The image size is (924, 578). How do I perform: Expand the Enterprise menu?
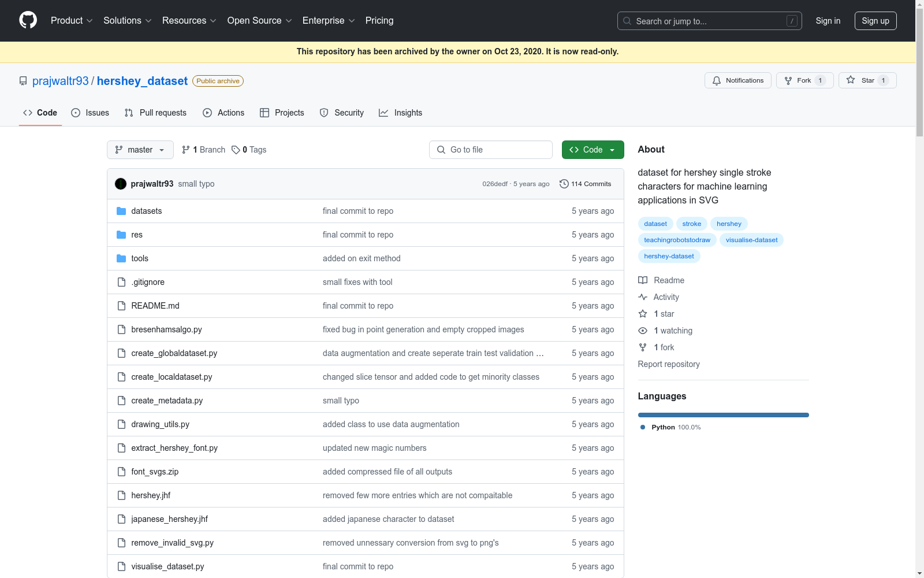point(329,21)
